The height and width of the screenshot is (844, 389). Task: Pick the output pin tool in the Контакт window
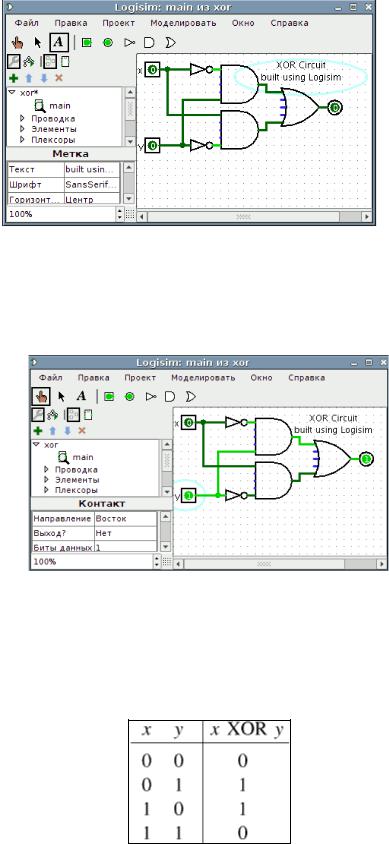click(129, 397)
